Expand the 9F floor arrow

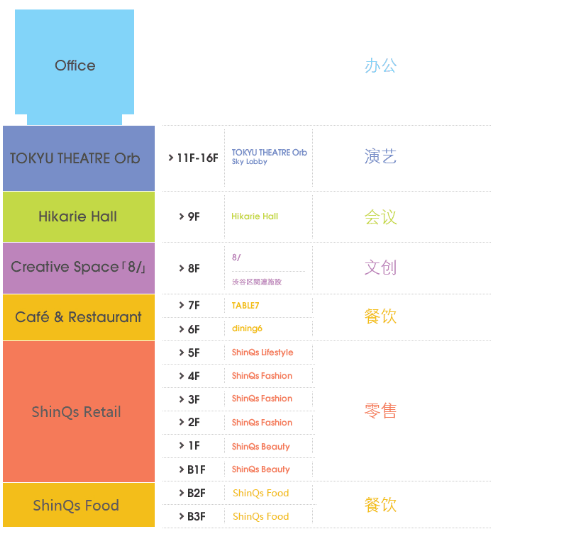pos(181,216)
